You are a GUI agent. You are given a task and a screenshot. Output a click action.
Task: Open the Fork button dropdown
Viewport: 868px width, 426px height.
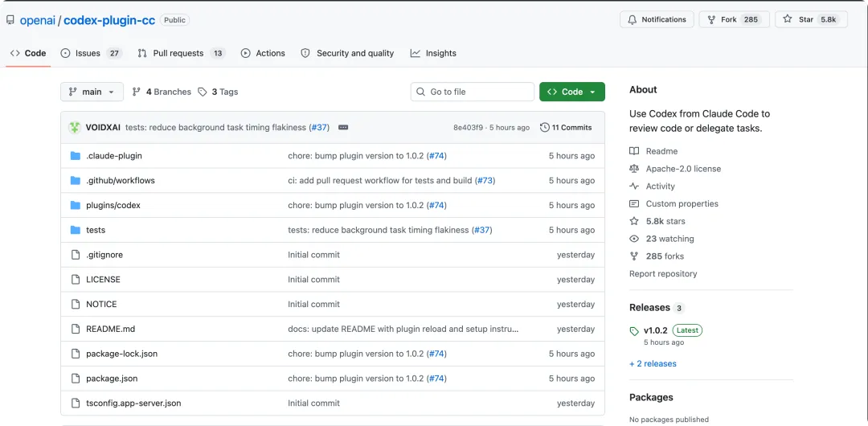[728, 19]
